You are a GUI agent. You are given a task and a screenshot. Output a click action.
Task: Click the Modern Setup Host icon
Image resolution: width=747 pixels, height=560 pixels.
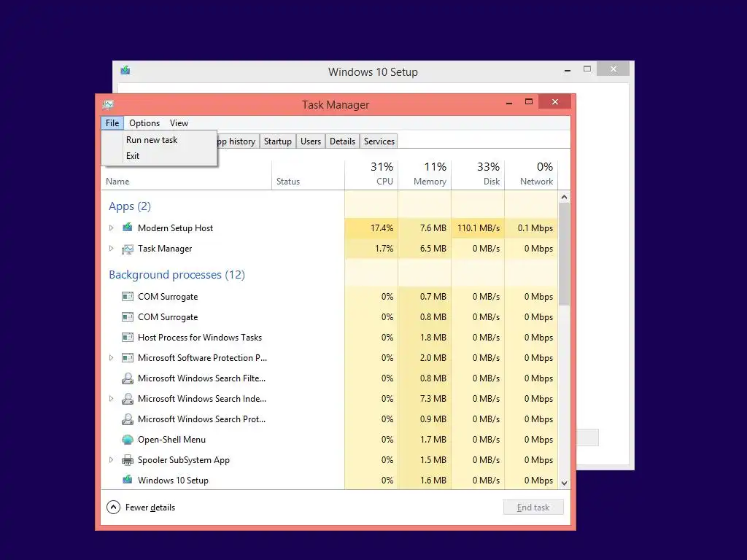tap(127, 227)
